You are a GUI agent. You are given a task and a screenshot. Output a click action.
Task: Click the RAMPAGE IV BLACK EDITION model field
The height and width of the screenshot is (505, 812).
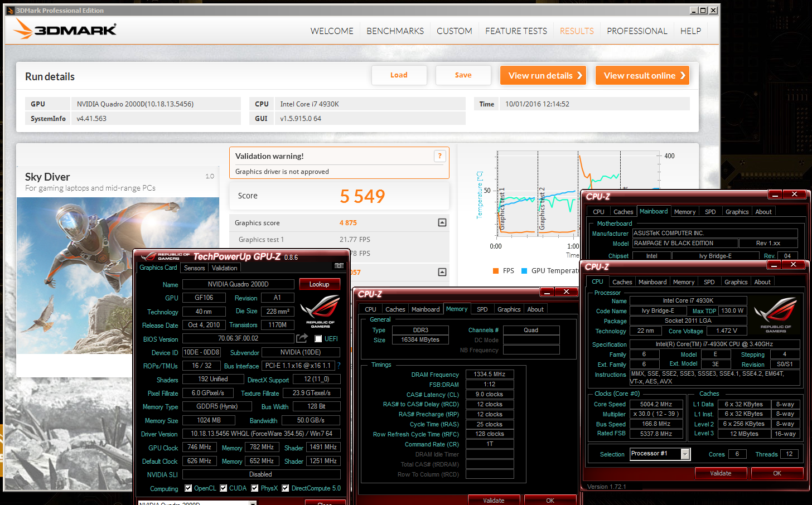click(x=685, y=243)
